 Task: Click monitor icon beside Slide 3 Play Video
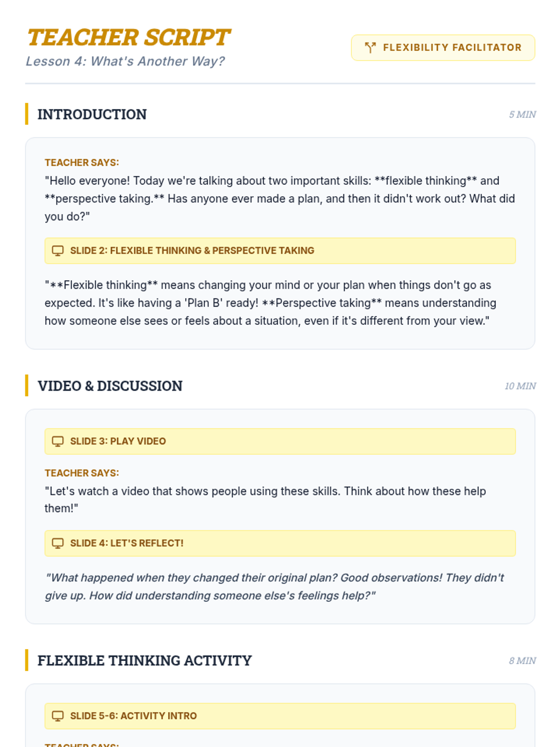[58, 441]
